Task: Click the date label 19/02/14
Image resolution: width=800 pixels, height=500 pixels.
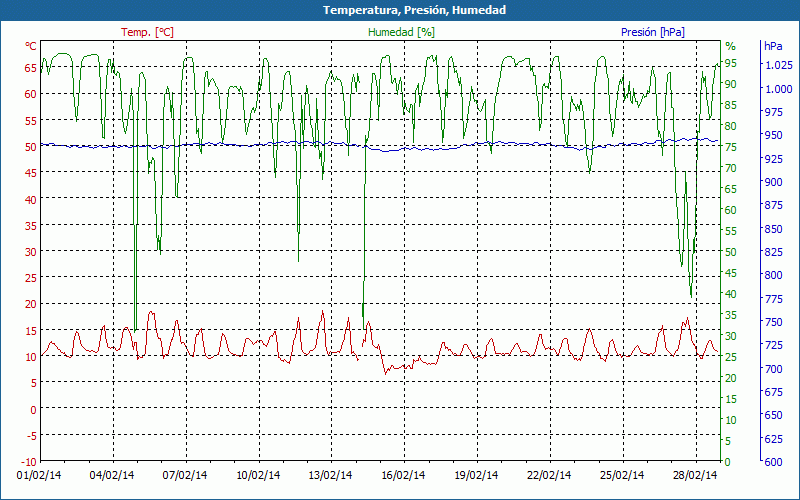Action: [x=476, y=475]
